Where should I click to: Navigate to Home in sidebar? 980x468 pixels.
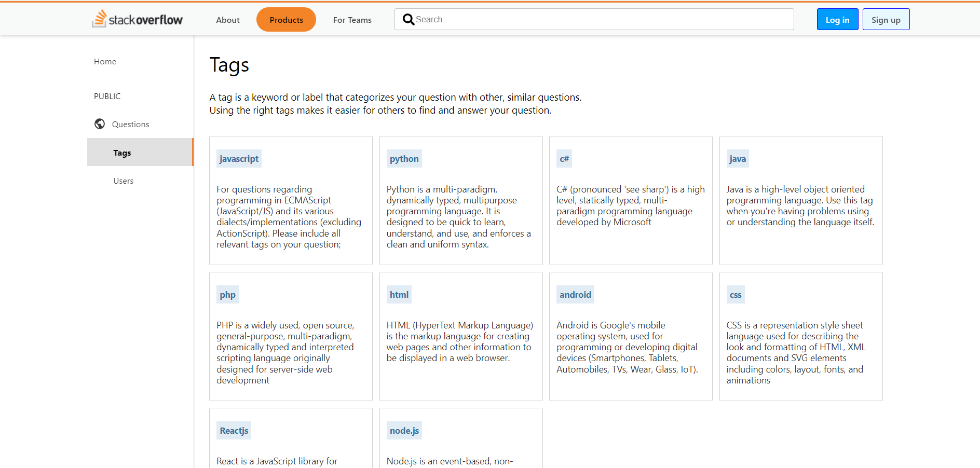[x=105, y=61]
